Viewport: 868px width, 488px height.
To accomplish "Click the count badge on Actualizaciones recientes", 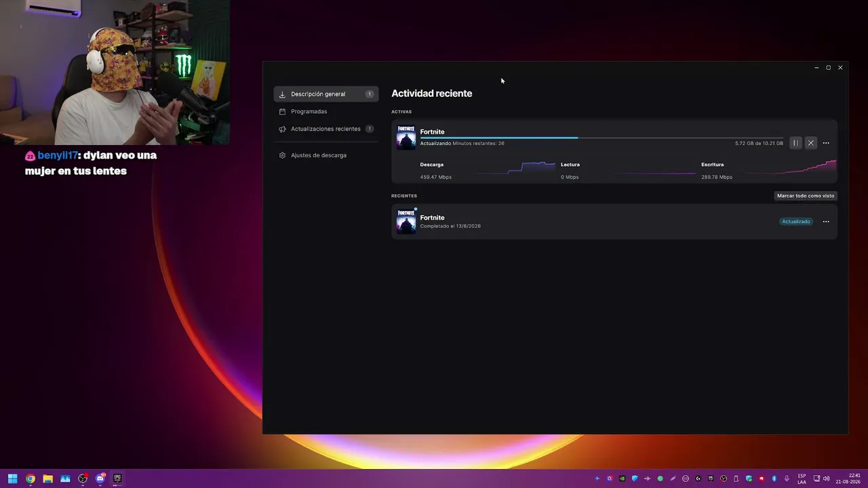I will click(370, 129).
